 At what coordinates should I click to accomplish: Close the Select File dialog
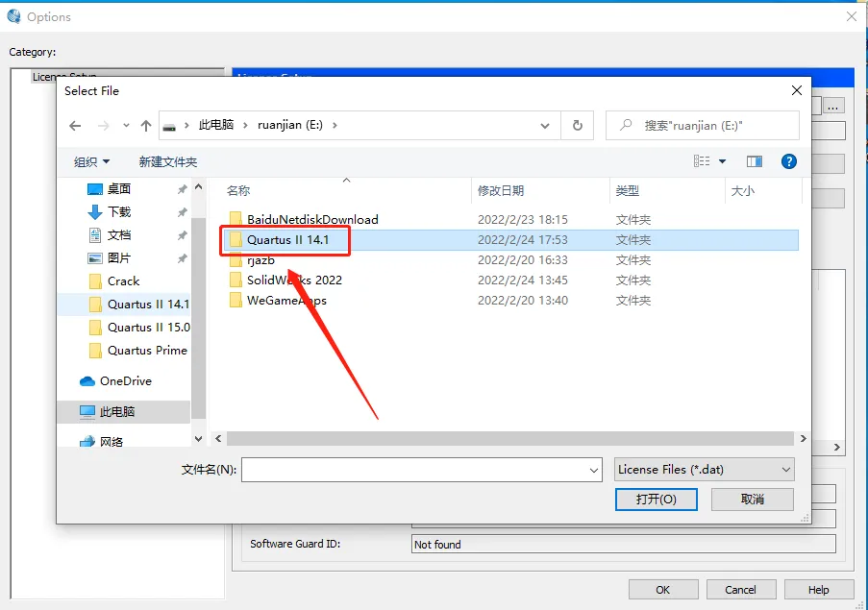797,90
